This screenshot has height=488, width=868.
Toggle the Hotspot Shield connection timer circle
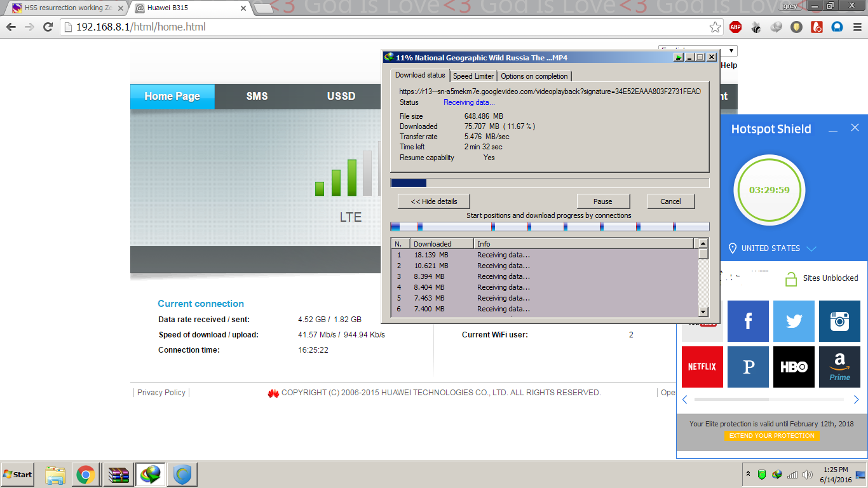coord(770,190)
